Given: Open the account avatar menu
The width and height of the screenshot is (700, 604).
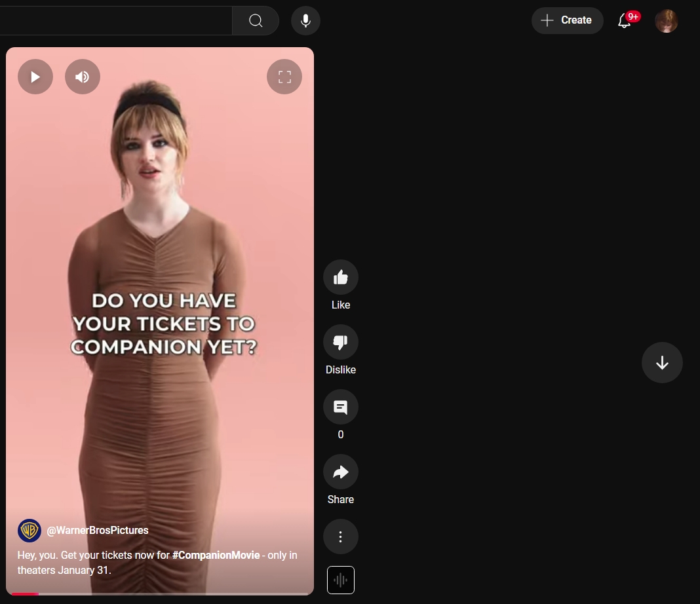Looking at the screenshot, I should 667,20.
